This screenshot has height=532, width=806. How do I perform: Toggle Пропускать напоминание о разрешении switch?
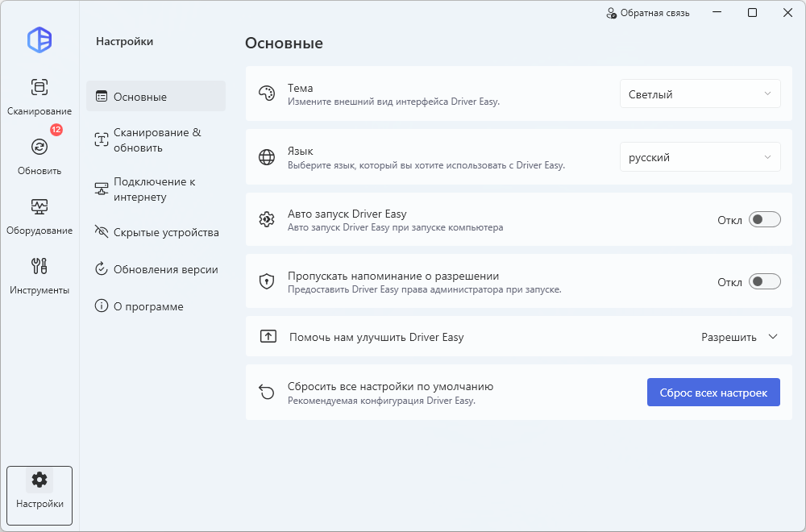[x=764, y=281]
